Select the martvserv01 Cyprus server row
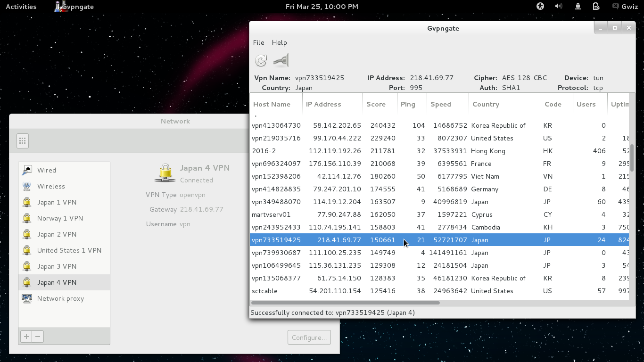This screenshot has width=644, height=362. click(439, 214)
